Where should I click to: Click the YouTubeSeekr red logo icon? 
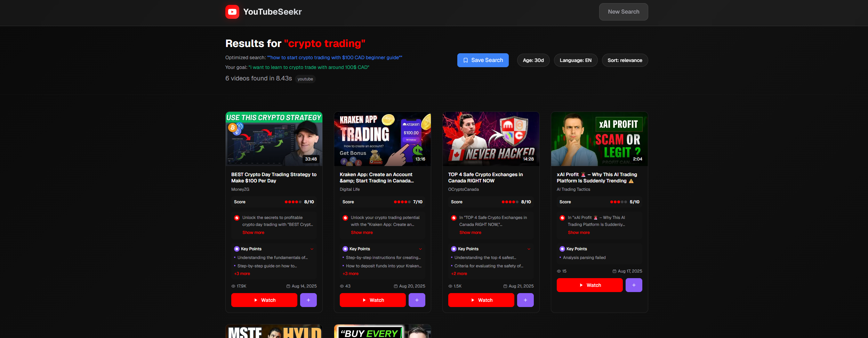(x=232, y=12)
